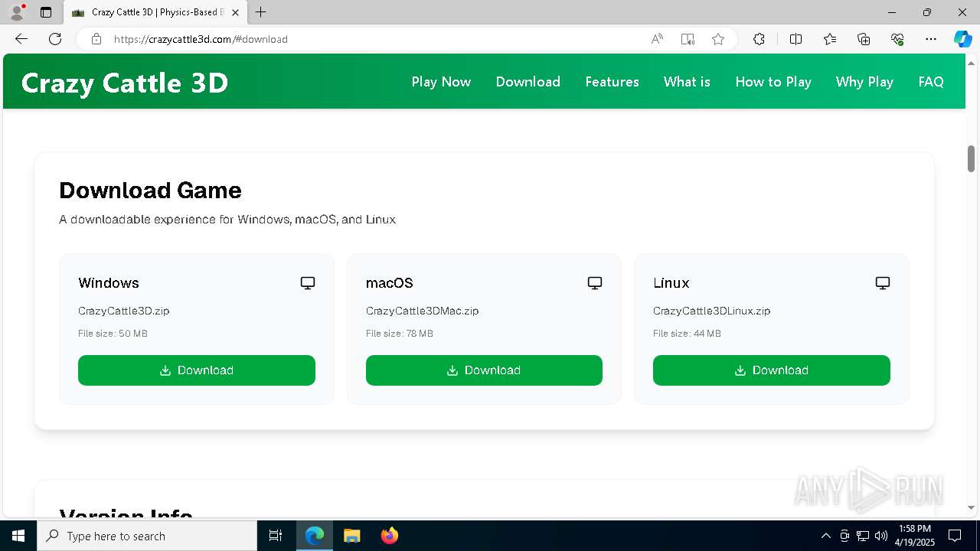Click Microsoft Edge taskbar icon
The height and width of the screenshot is (551, 980).
tap(315, 536)
